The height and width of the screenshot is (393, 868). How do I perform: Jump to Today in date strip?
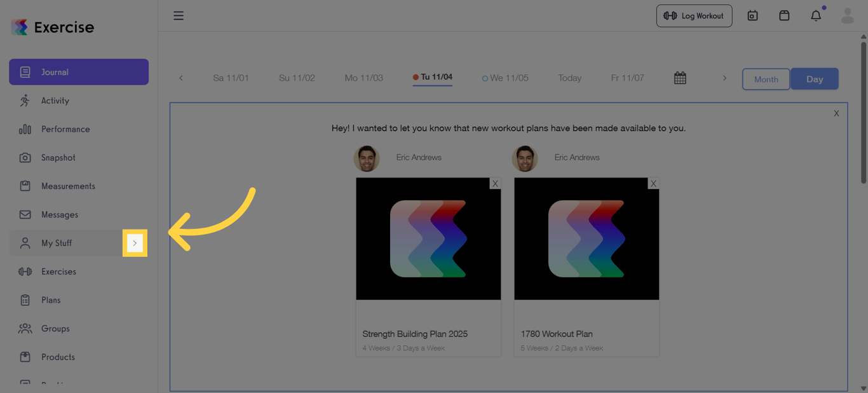(x=569, y=78)
